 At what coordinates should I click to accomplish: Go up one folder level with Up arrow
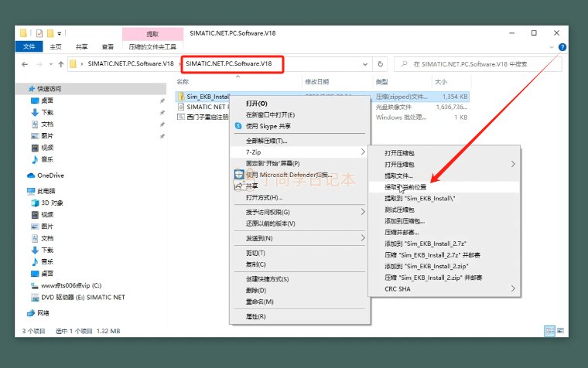61,64
